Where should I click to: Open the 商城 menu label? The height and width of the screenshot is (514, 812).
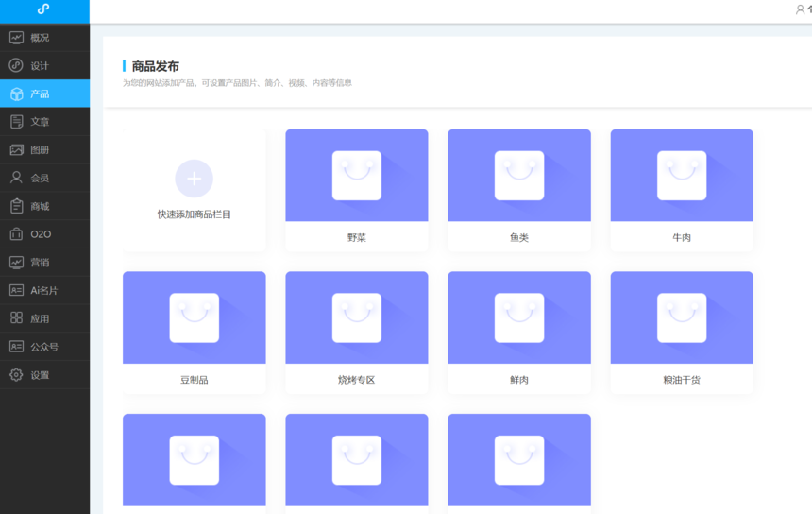point(40,206)
